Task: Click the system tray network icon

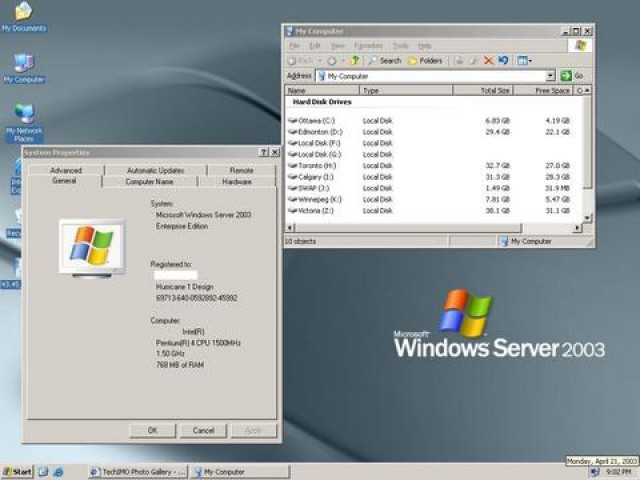Action: pyautogui.click(x=595, y=472)
